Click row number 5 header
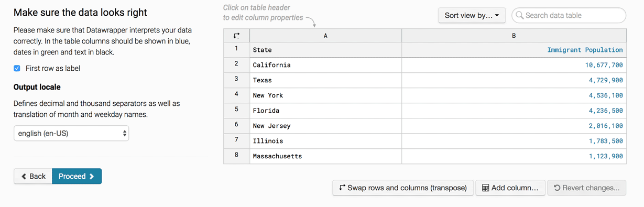Screen dimensions: 644x207 click(236, 110)
